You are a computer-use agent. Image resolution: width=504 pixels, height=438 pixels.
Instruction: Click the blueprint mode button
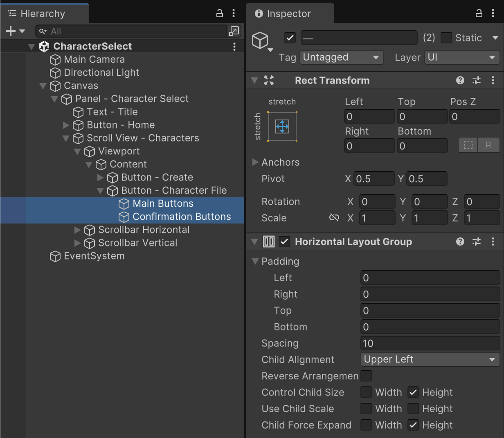[x=468, y=145]
